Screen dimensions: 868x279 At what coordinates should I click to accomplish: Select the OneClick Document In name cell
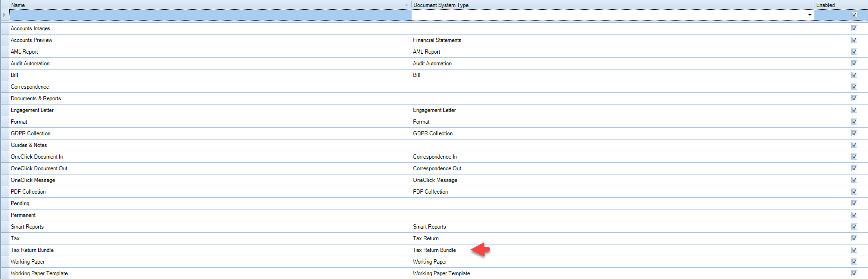click(210, 157)
